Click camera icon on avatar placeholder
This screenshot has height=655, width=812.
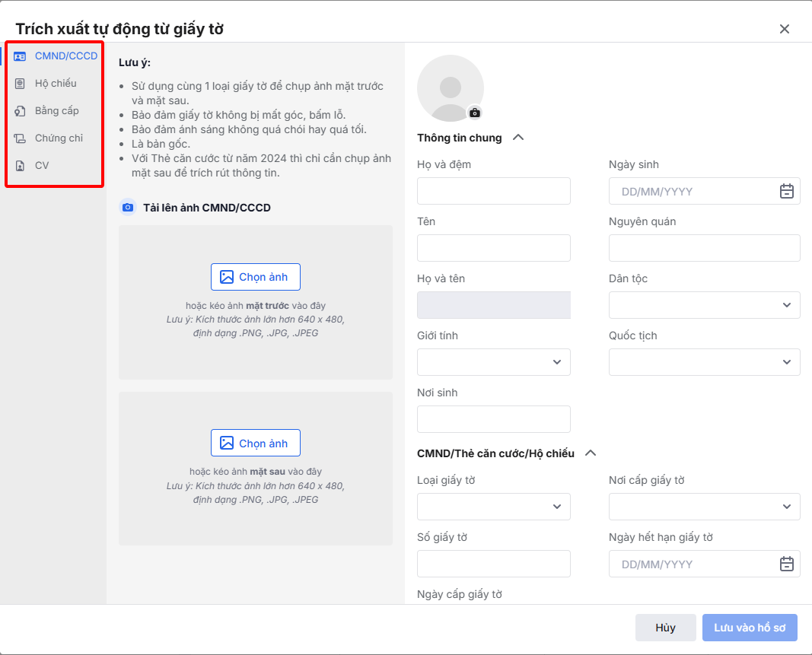[475, 113]
